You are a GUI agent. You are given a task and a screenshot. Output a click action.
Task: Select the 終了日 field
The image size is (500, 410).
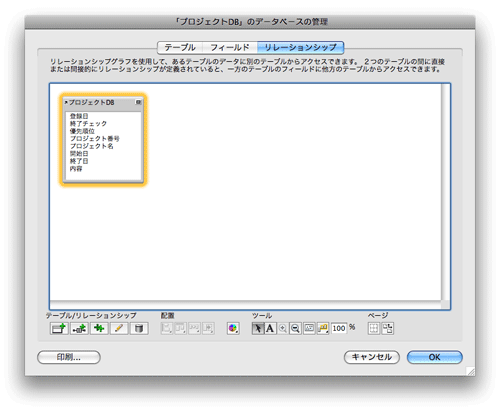coord(79,161)
